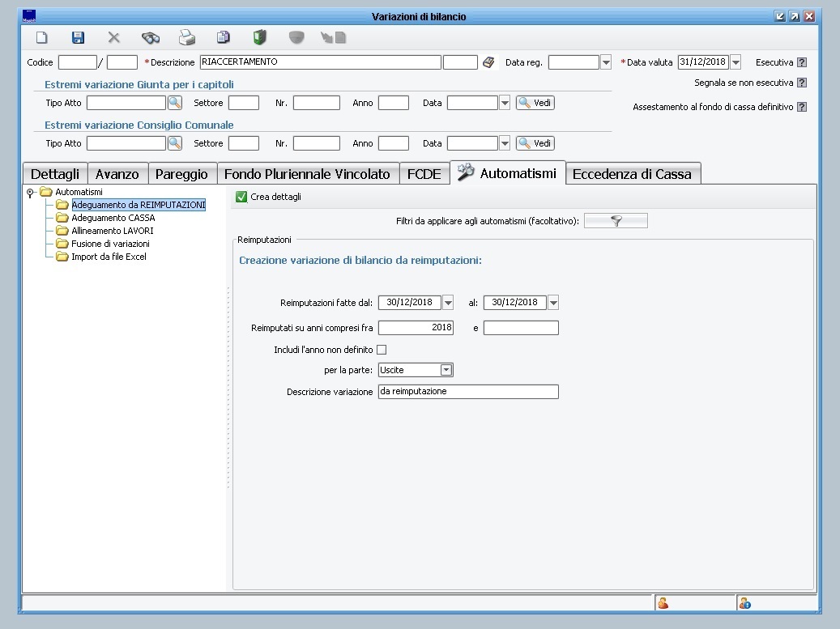Open the Eccedenza di Cassa tab
The height and width of the screenshot is (629, 840).
pyautogui.click(x=632, y=174)
